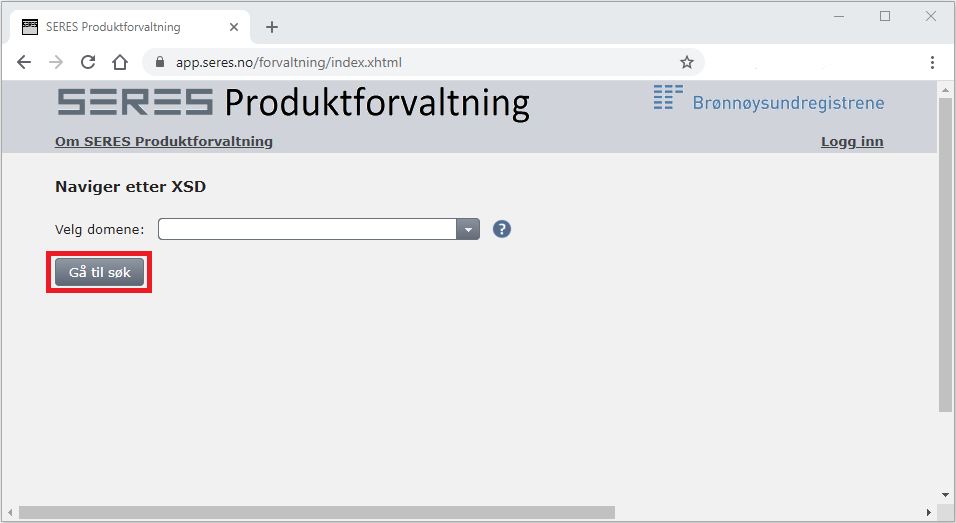The height and width of the screenshot is (523, 956).
Task: Click the horizontal scrollbar thumb
Action: click(x=316, y=513)
